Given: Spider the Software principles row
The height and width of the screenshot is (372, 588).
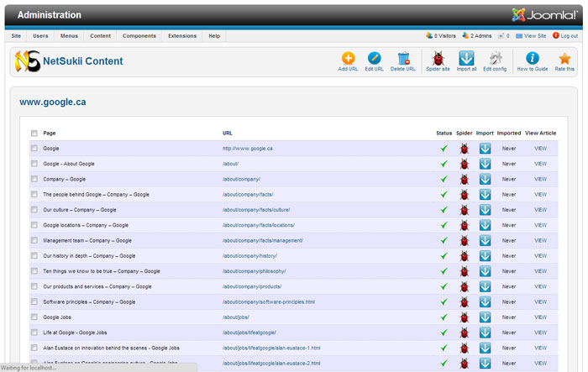Looking at the screenshot, I should point(465,302).
